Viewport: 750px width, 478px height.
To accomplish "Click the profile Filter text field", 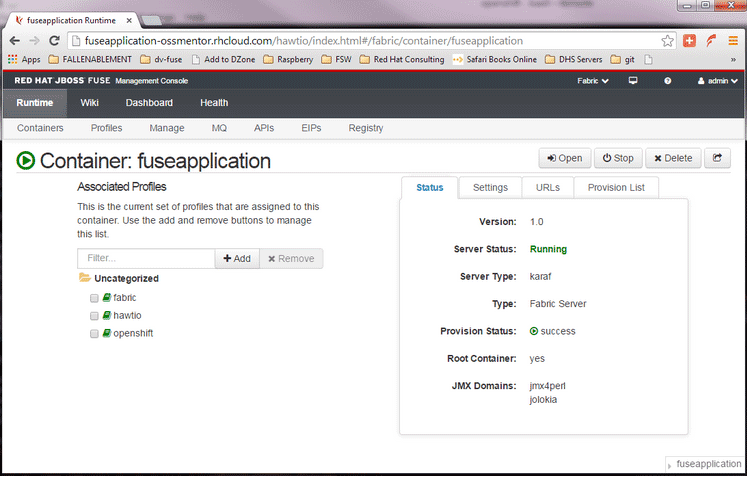I will (x=146, y=258).
